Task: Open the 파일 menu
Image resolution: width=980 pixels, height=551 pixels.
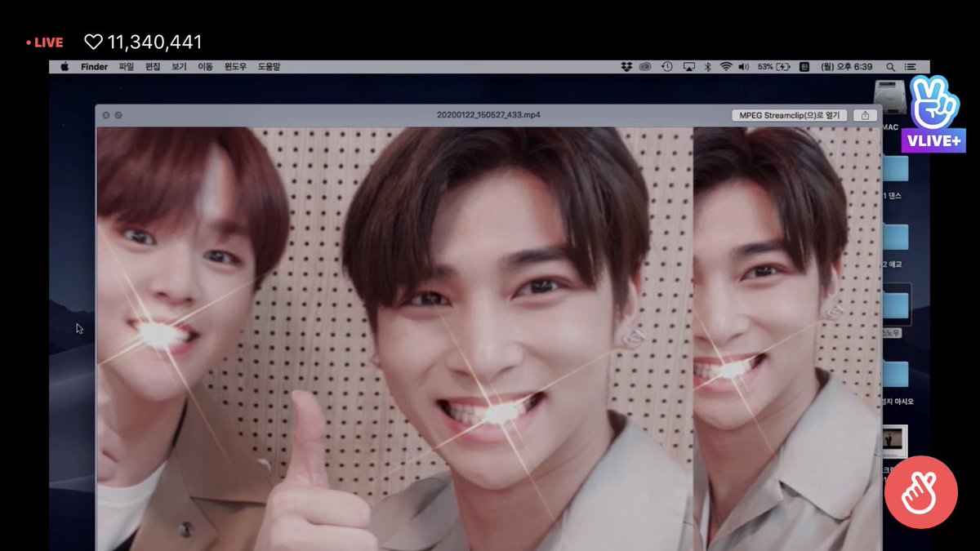Action: (127, 67)
